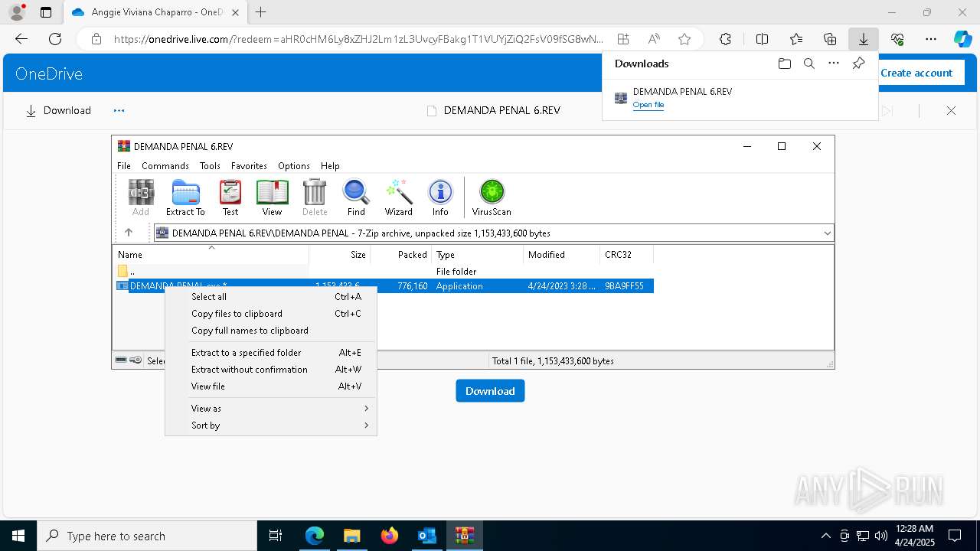Choose Copy files to clipboard
Image resolution: width=980 pixels, height=551 pixels.
click(271, 313)
